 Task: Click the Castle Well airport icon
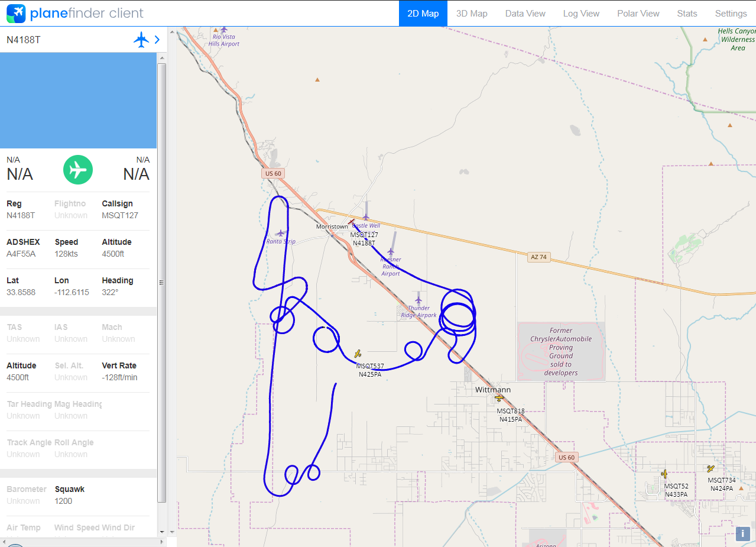(366, 216)
